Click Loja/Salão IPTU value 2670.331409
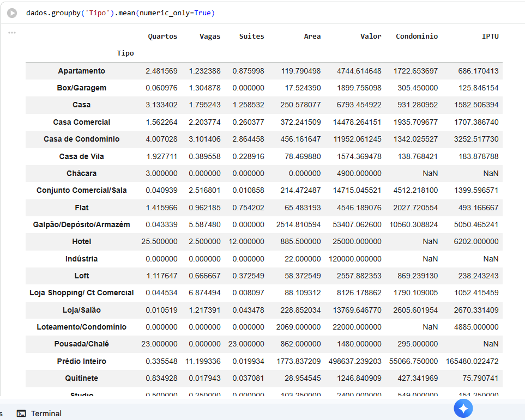 [x=476, y=310]
